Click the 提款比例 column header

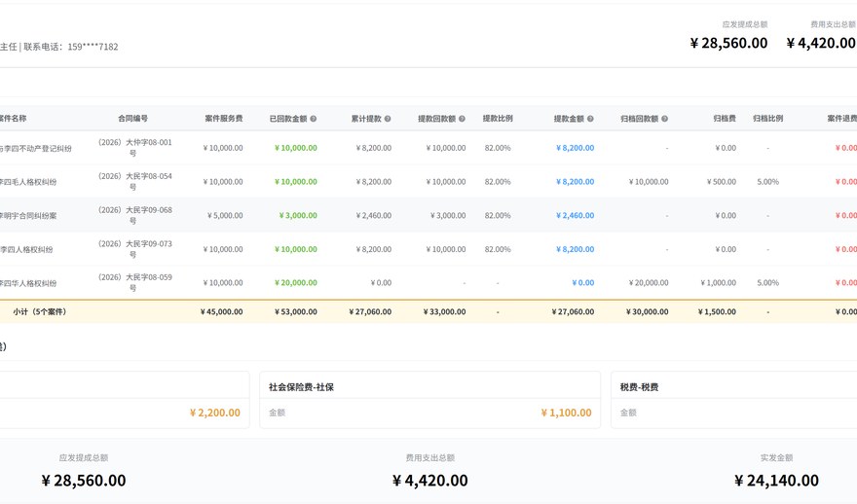pyautogui.click(x=498, y=118)
